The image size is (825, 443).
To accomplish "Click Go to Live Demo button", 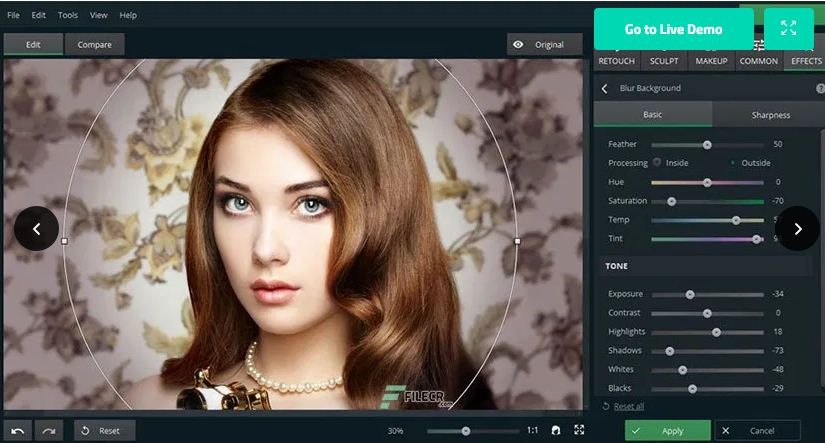I will (x=673, y=29).
